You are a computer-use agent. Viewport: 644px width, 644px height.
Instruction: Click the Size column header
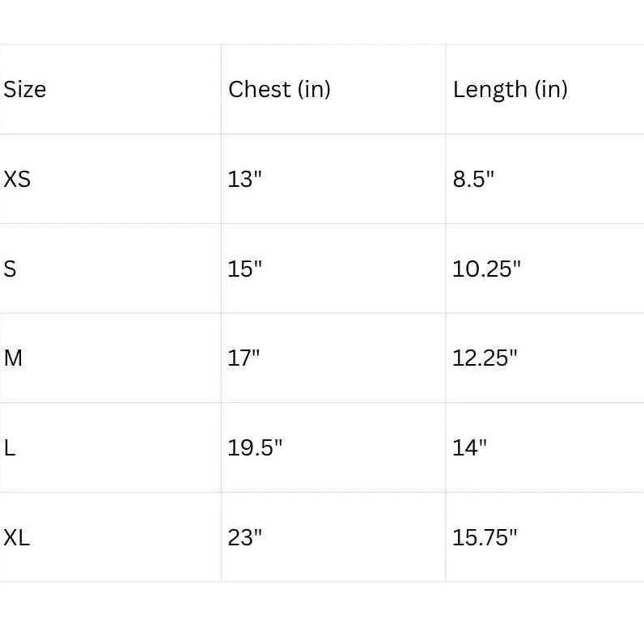24,90
